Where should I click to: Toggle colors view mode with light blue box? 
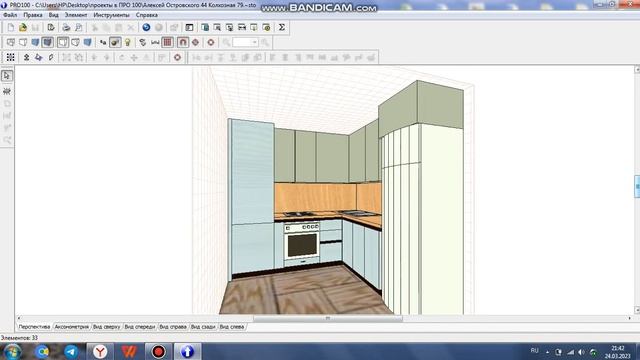click(x=35, y=42)
